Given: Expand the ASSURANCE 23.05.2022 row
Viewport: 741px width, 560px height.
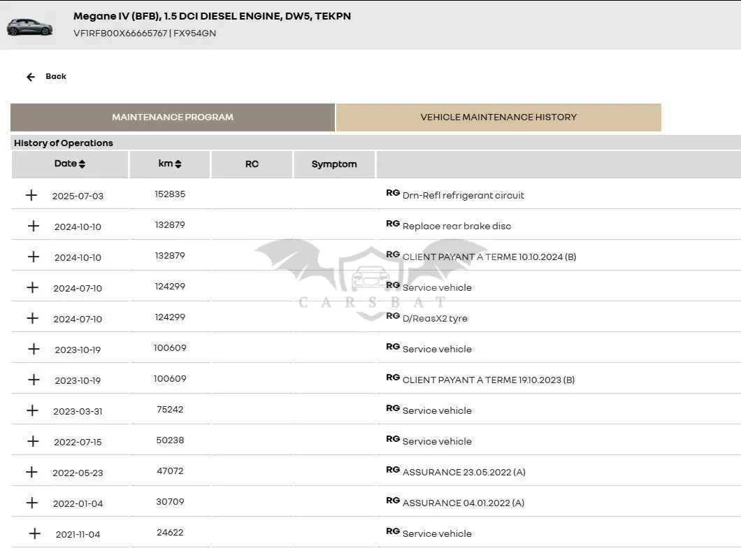Looking at the screenshot, I should (x=31, y=472).
